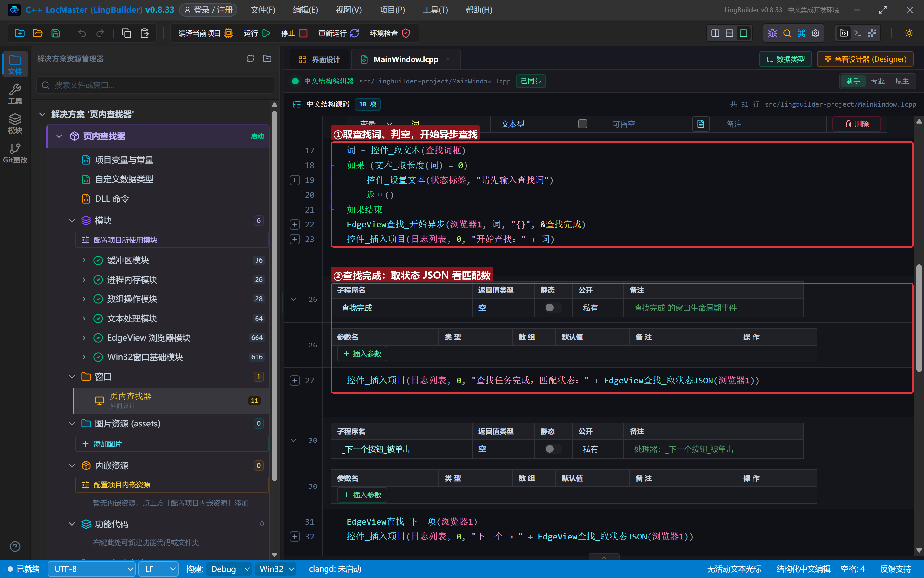Toggle the sun theme icon

(909, 33)
